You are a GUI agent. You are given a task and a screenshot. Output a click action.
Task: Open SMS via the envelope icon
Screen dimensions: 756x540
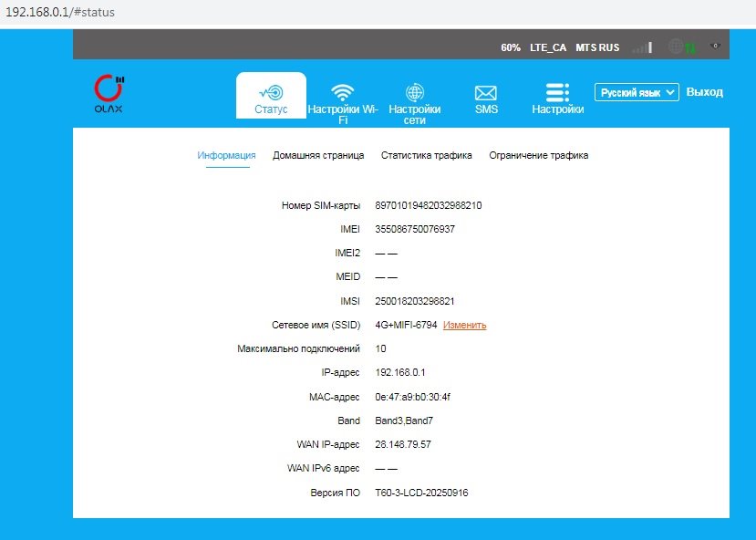click(486, 93)
